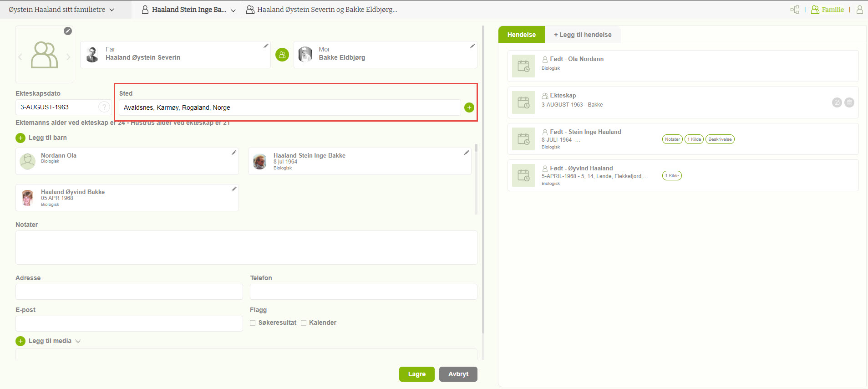Enable the Søkeresultat checkbox
868x389 pixels.
click(x=253, y=323)
